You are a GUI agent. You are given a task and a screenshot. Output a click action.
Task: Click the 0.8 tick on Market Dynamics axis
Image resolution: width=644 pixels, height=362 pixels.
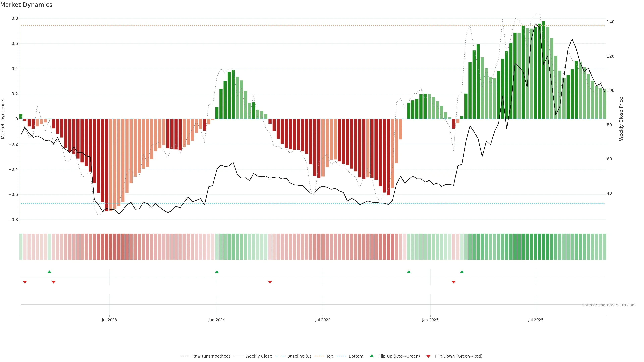tap(15, 18)
